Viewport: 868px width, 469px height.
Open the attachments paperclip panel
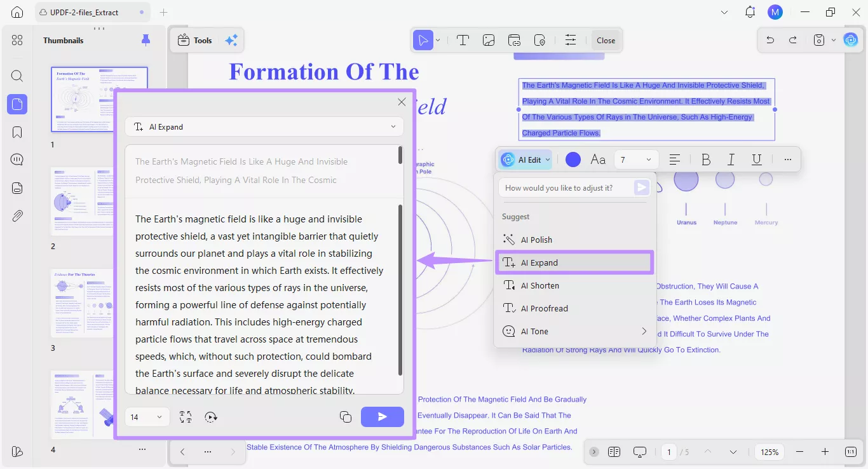click(17, 216)
